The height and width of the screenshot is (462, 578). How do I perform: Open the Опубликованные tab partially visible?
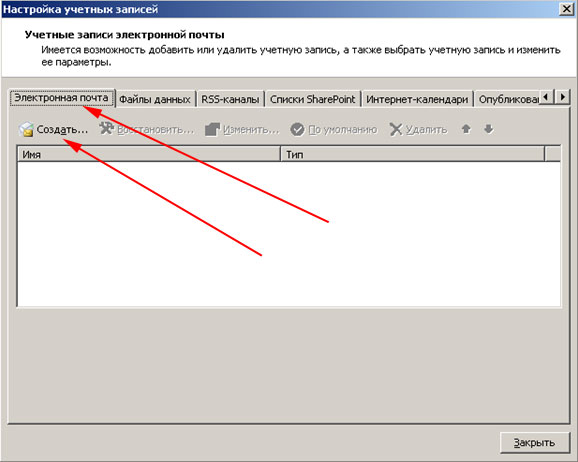point(507,99)
